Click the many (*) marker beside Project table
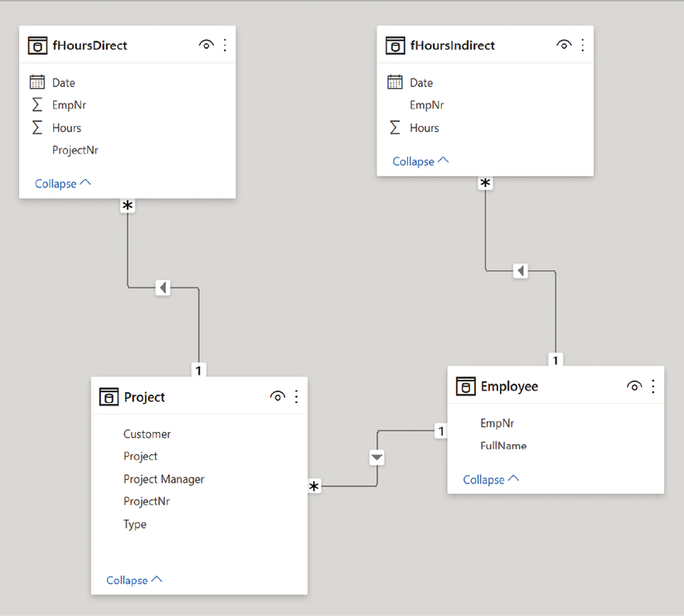Image resolution: width=684 pixels, height=616 pixels. pos(314,486)
